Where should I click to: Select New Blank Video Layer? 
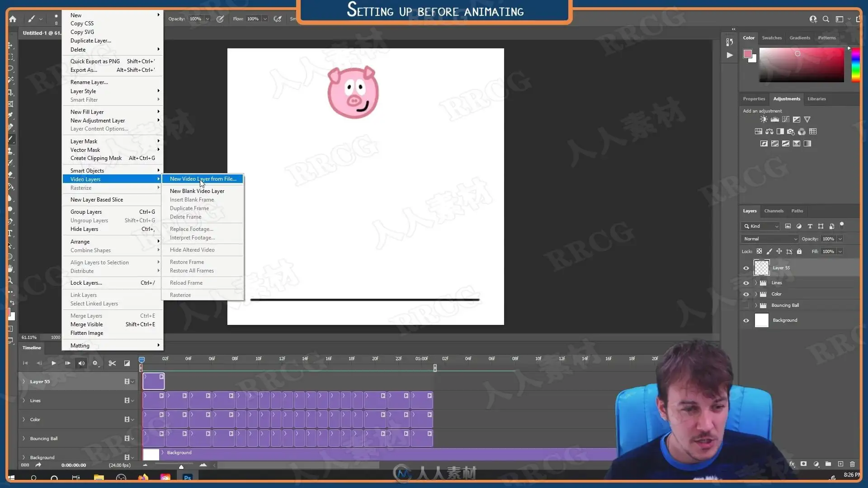(197, 191)
